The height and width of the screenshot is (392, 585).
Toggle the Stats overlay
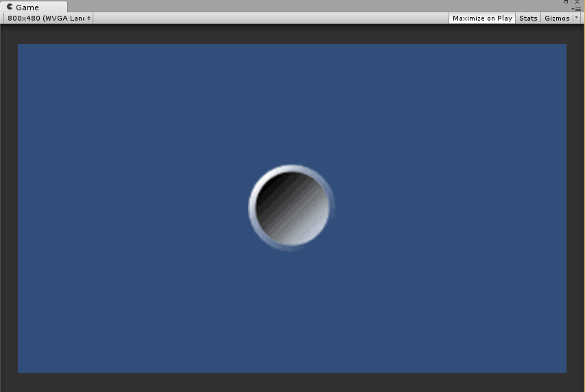click(x=528, y=18)
